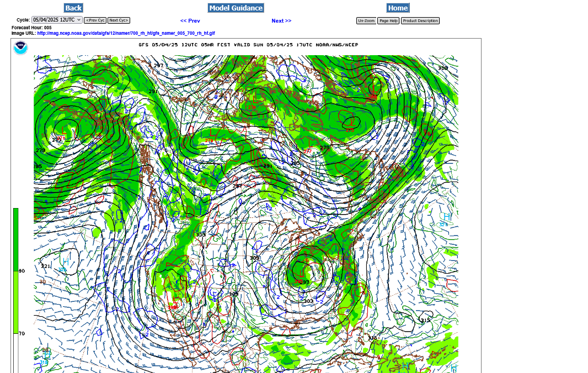Viewport: 588px width, 373px height.
Task: Click the map title GFS 05/04/25 12UTC text
Action: coord(248,45)
